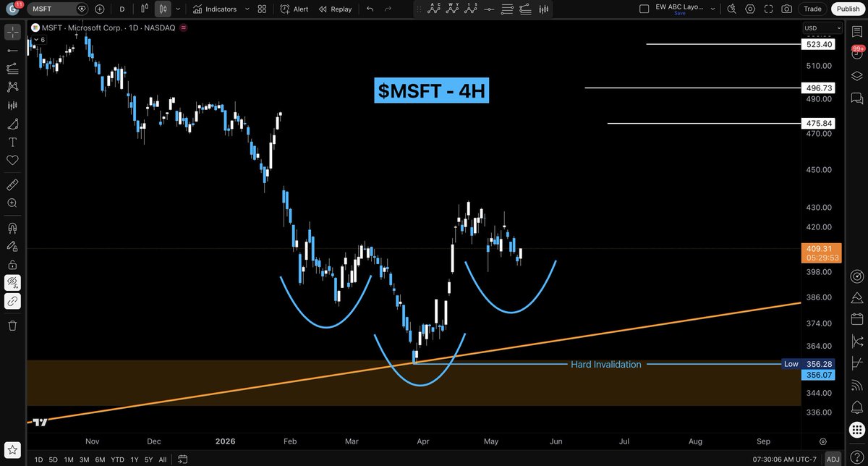Screen dimensions: 868x466
Task: Expand the collapsed indicators legend showing 6
Action: tap(38, 40)
